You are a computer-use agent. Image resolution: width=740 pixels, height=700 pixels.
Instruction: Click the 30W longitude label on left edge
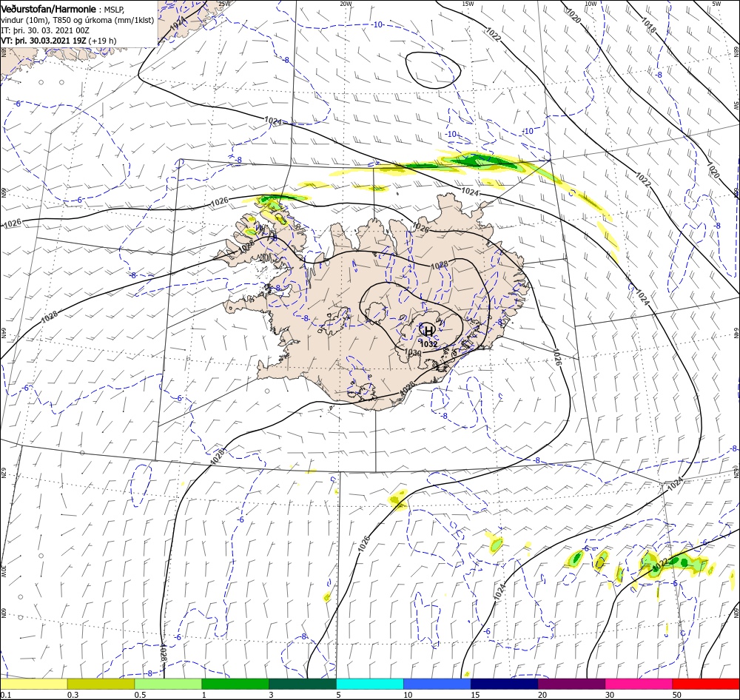pos(3,572)
